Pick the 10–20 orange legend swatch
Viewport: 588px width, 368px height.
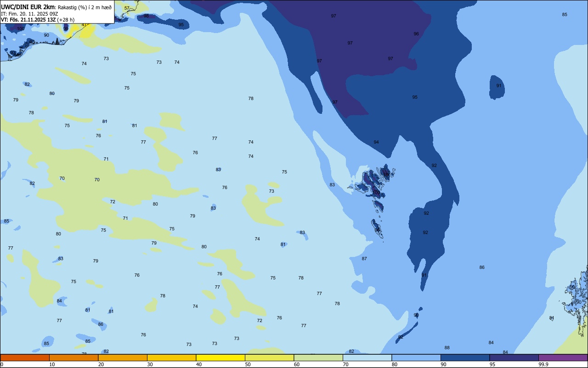tap(73, 357)
